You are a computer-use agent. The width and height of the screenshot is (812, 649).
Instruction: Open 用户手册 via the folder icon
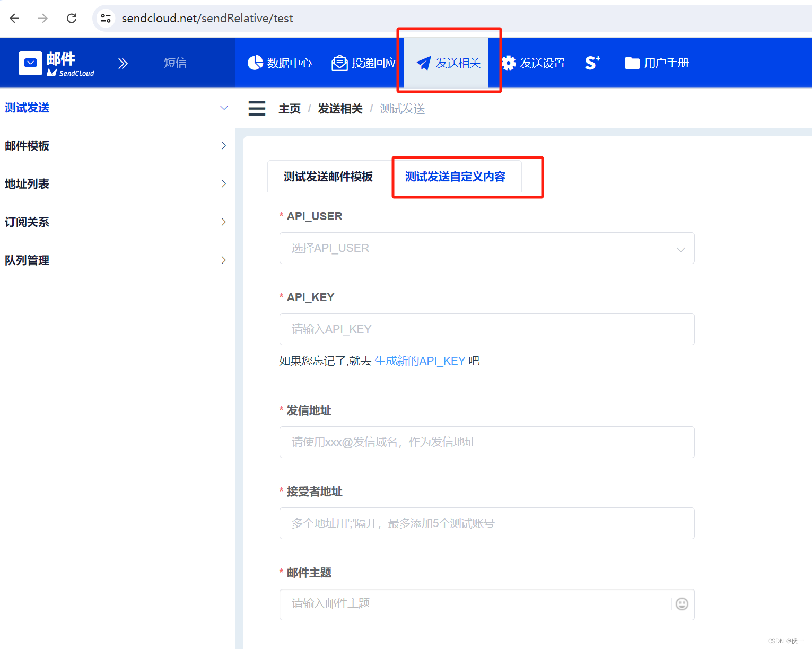click(x=632, y=63)
